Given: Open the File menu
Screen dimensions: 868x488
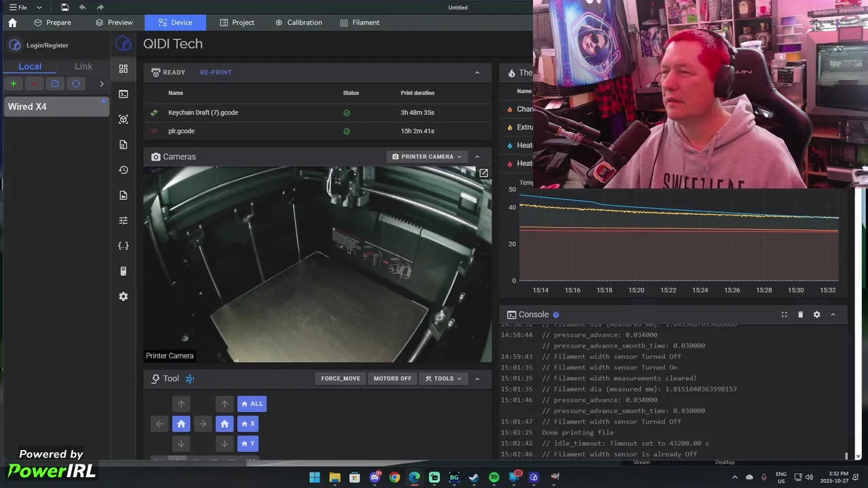Looking at the screenshot, I should 18,7.
